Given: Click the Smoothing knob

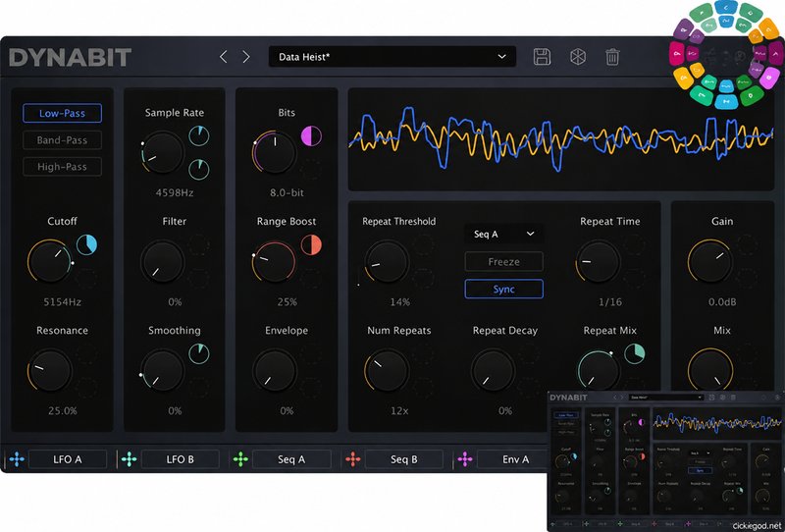Looking at the screenshot, I should (162, 371).
